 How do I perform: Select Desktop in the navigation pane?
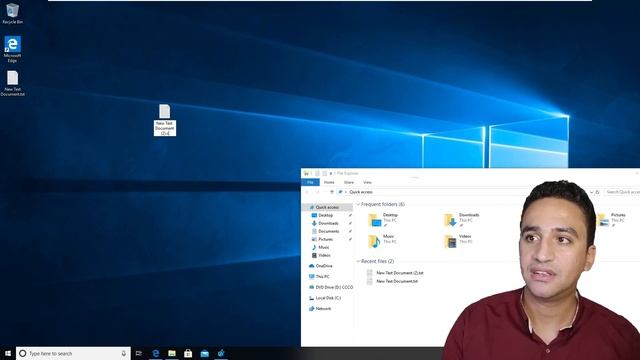(325, 215)
